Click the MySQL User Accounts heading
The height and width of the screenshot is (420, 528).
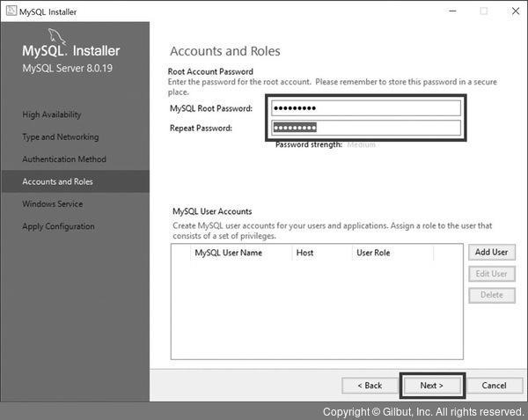point(212,211)
